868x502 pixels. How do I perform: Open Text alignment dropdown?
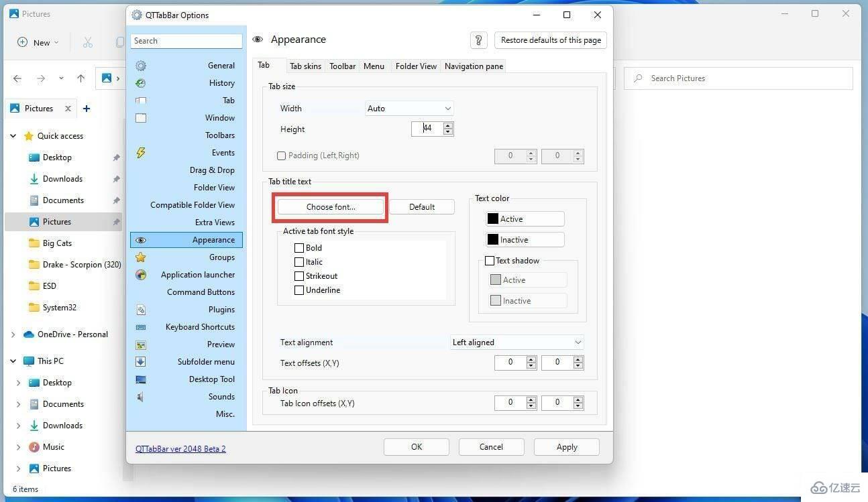[517, 342]
